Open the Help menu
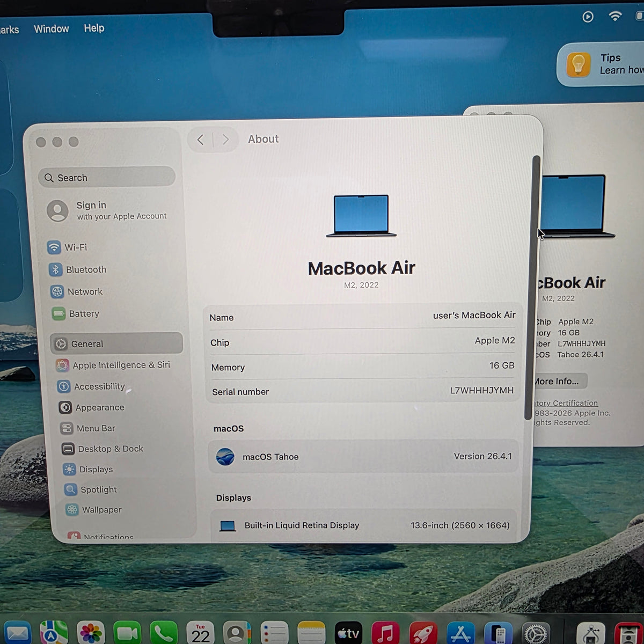Viewport: 644px width, 644px height. point(94,28)
